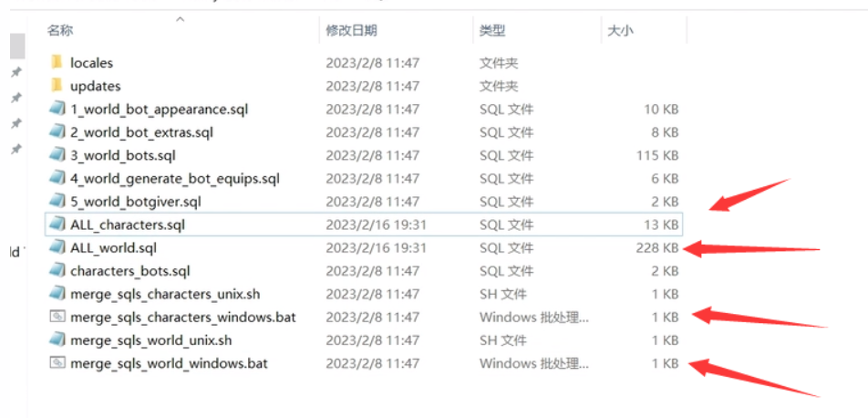Click the updates folder icon
The width and height of the screenshot is (868, 418).
[x=57, y=86]
